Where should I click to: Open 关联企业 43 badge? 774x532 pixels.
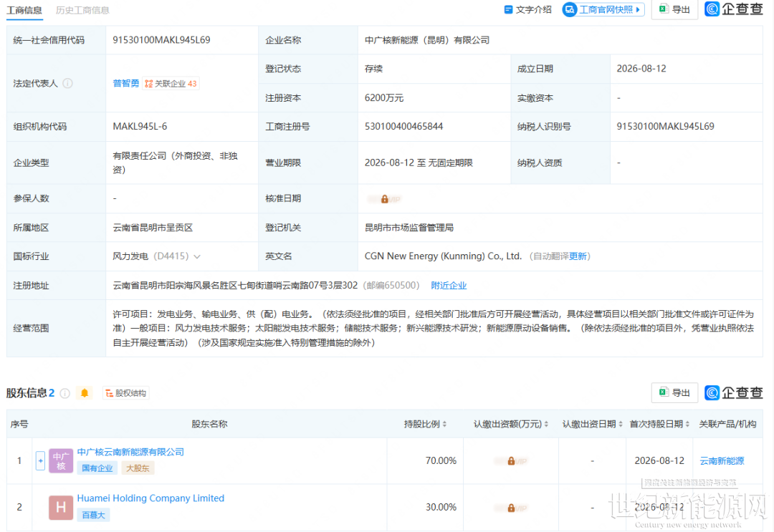tap(171, 83)
